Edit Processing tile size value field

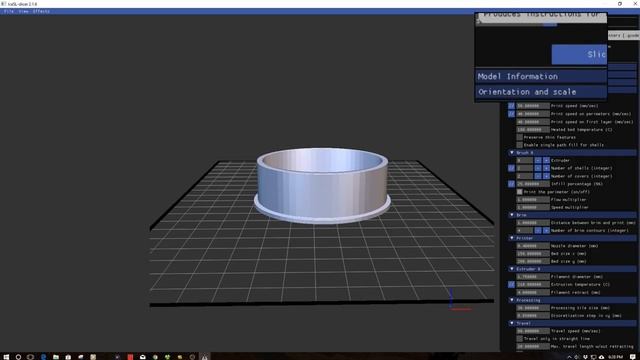click(533, 308)
